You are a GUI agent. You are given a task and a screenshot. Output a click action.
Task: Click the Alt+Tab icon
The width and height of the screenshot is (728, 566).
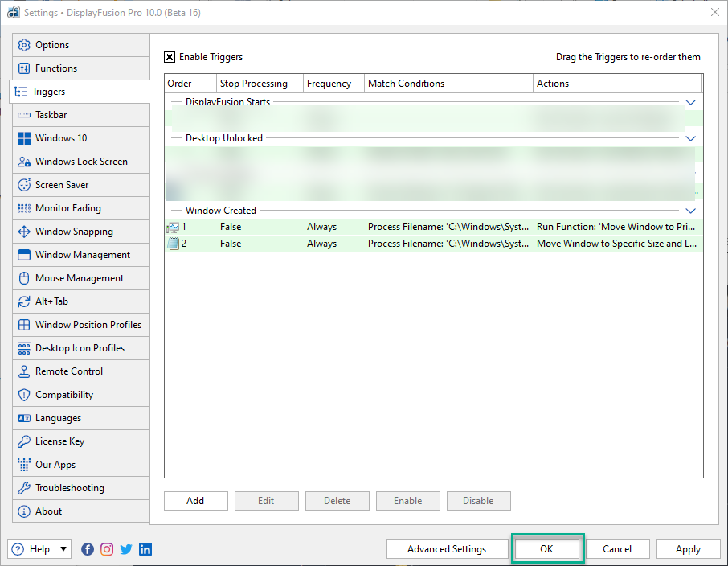click(x=23, y=301)
